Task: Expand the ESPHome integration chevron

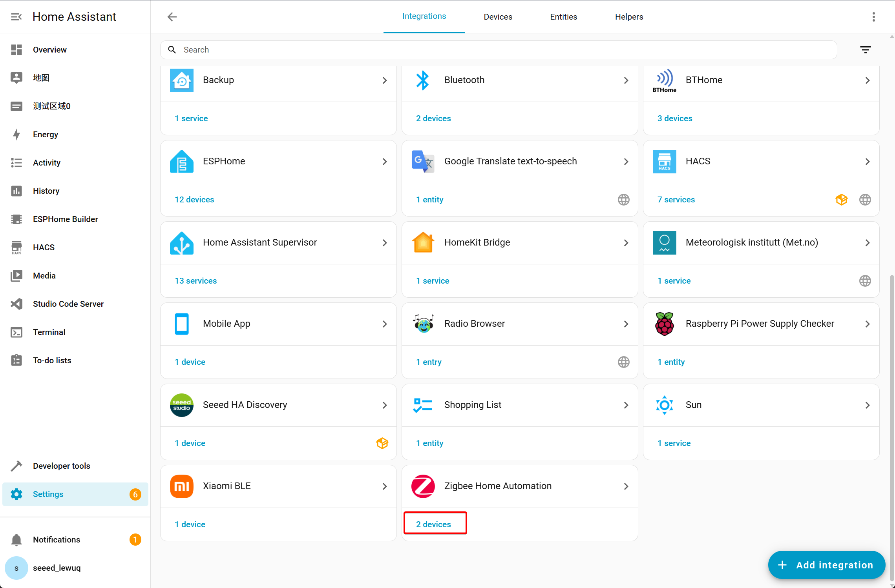Action: pos(384,162)
